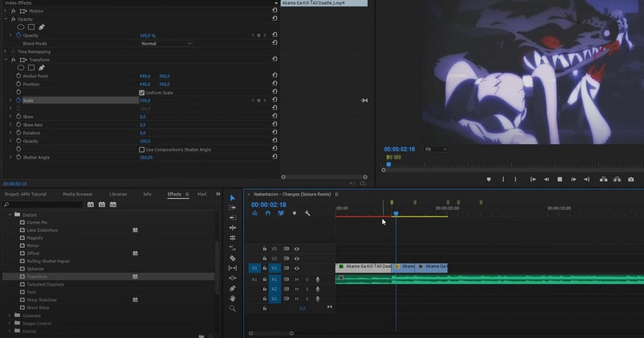Toggle Linked Selection in timeline
Screen dimensions: 644x338
[x=281, y=213]
